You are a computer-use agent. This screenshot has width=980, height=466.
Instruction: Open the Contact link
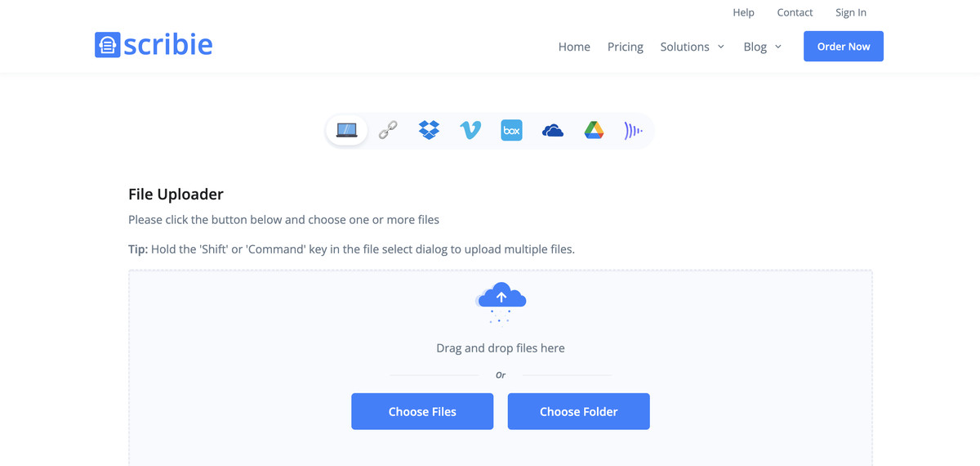795,12
